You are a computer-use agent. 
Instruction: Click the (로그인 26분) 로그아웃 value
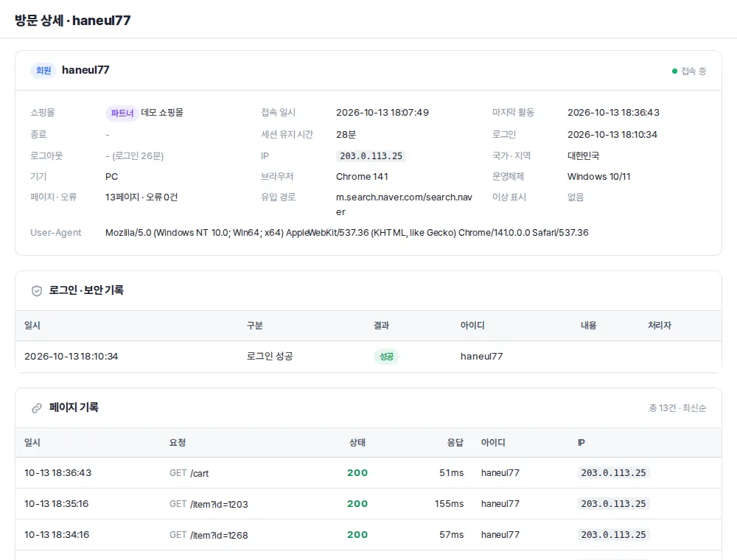(x=134, y=156)
